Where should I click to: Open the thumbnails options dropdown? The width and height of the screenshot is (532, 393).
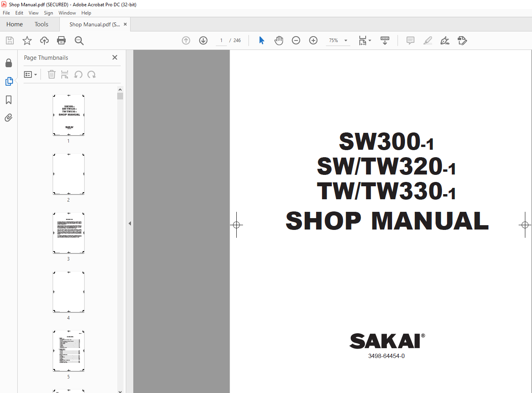30,74
